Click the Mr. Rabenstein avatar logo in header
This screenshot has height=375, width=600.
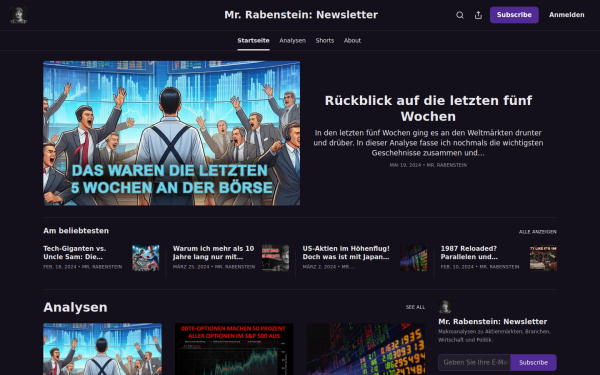click(18, 15)
